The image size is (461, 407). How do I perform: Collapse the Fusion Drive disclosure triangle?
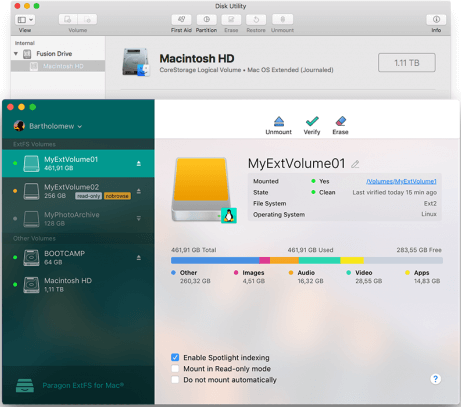(x=16, y=54)
